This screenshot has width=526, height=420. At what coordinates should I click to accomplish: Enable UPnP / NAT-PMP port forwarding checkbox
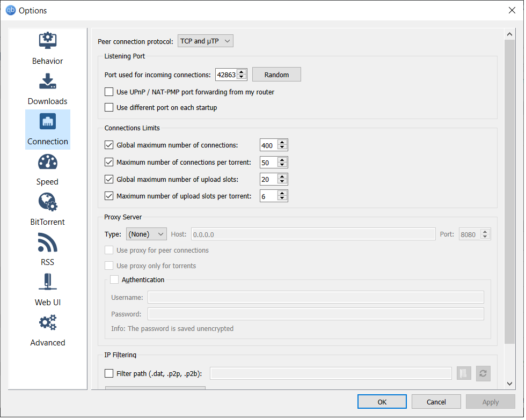(109, 92)
